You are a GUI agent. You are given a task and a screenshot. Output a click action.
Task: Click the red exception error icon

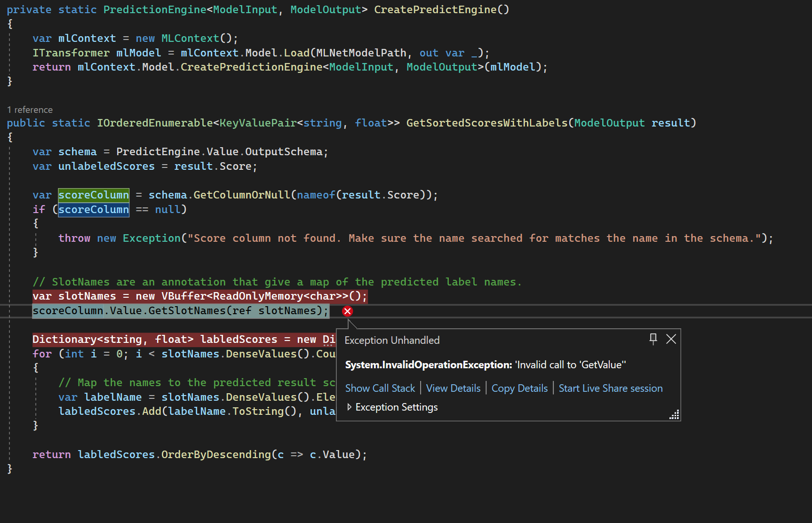click(x=347, y=311)
